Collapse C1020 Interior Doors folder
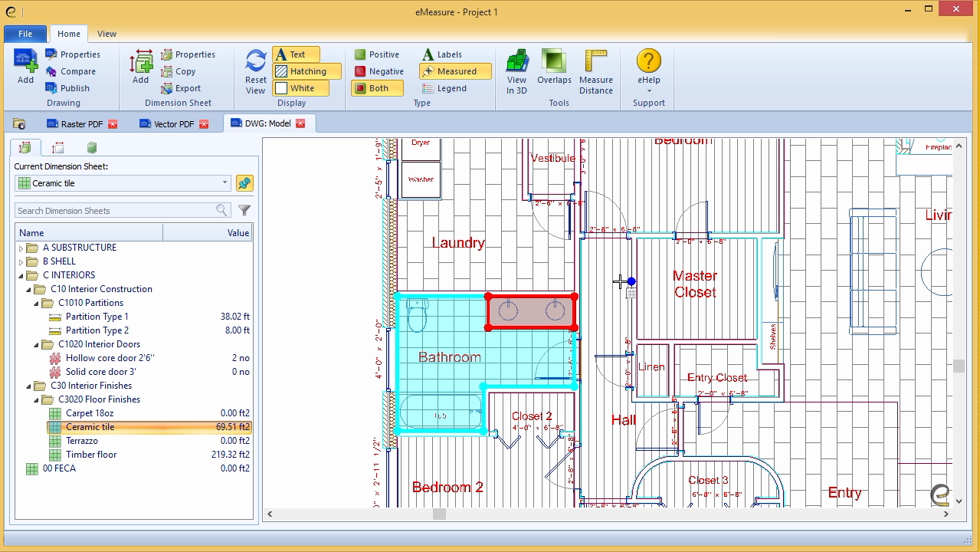 pyautogui.click(x=36, y=344)
